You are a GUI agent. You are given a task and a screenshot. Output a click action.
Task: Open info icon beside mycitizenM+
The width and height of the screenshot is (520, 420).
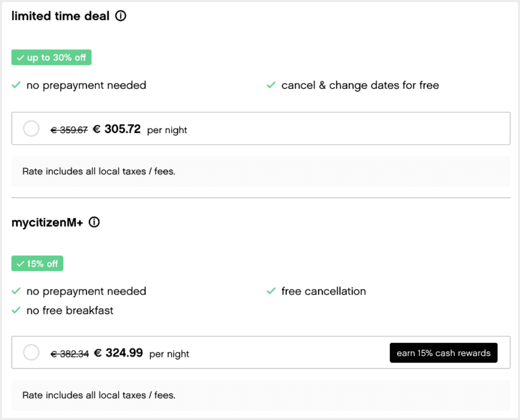[x=94, y=222]
